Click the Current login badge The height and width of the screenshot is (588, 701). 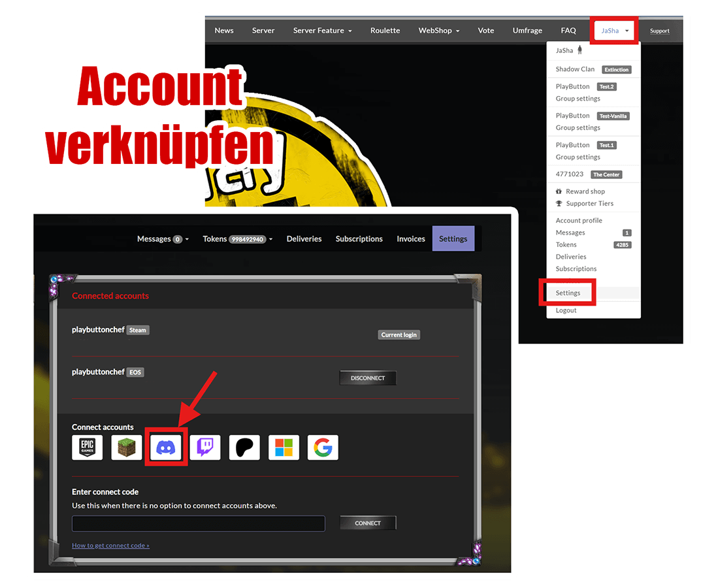click(399, 335)
